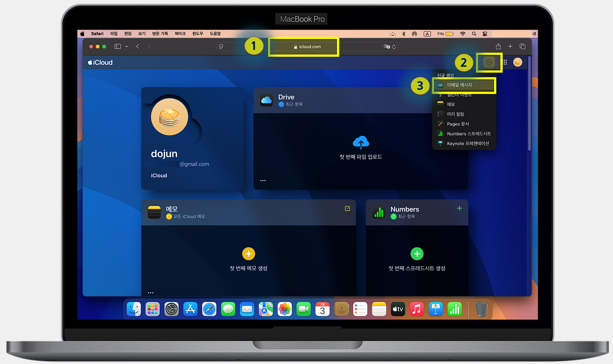
Task: Go forward with Safari forward arrow
Action: pos(149,46)
